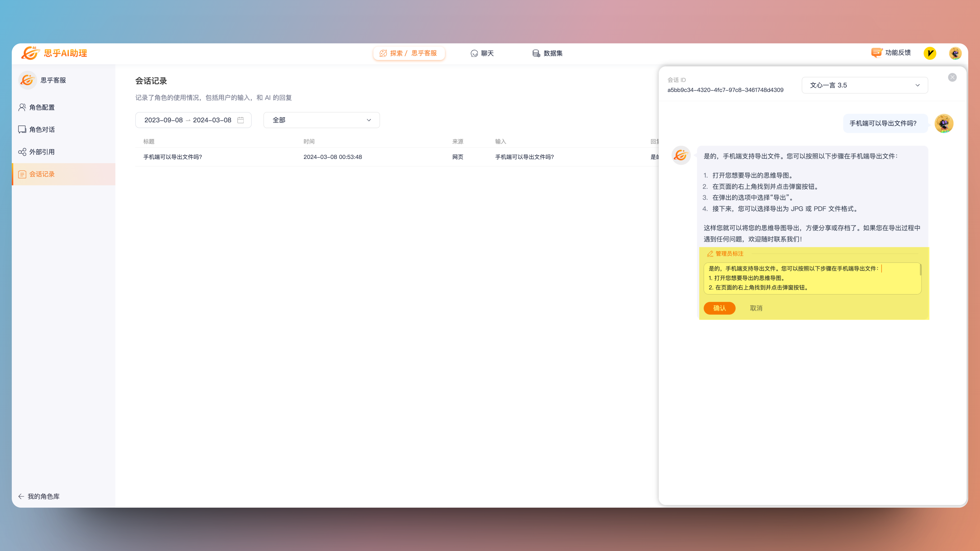Expand the 文心一言 3.5 model dropdown
This screenshot has width=980, height=551.
pos(864,85)
